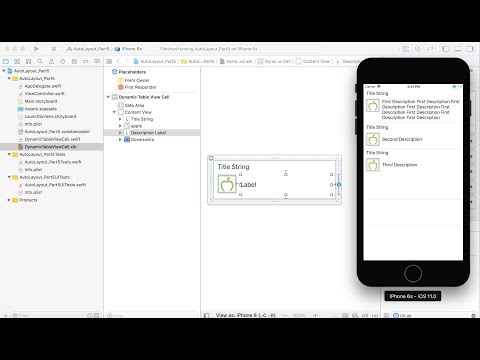480x360 pixels.
Task: Open DynamicTableViewCell.swift in the navigator
Action: [x=52, y=139]
